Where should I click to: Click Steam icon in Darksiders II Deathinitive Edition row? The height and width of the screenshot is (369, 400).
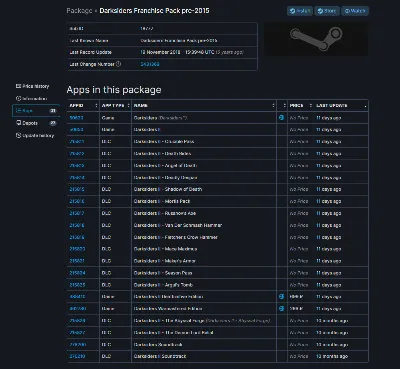click(x=282, y=297)
